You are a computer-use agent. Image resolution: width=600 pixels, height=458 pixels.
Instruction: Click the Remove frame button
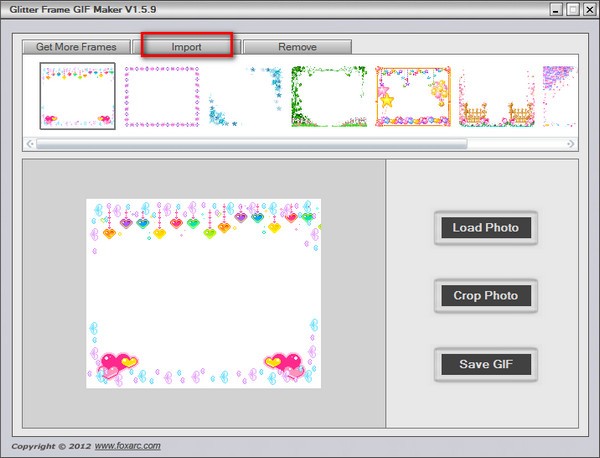297,47
